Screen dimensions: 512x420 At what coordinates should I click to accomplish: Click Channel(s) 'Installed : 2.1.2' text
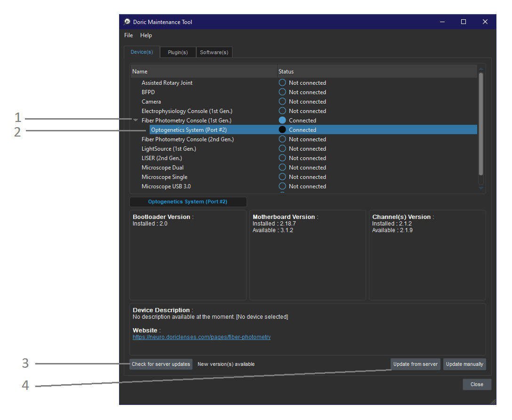click(392, 224)
